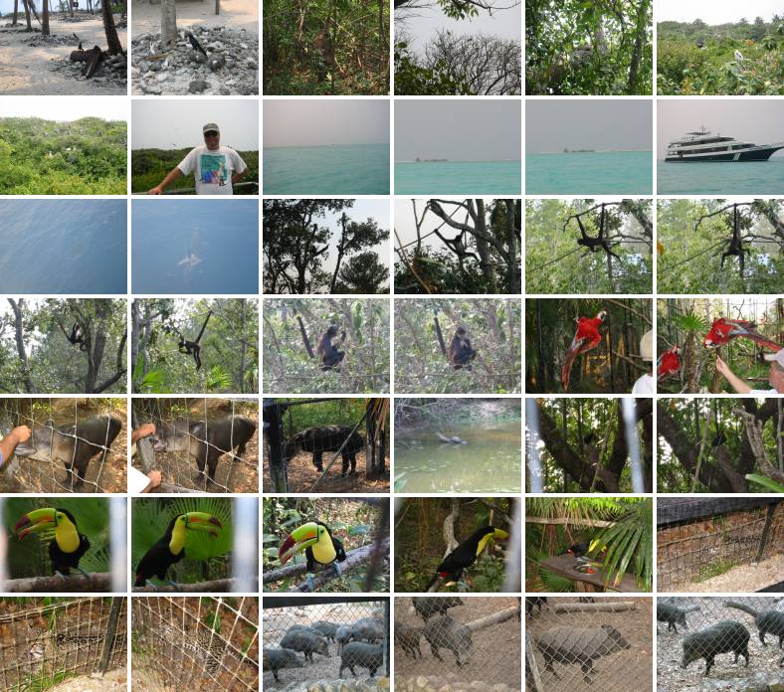Screen dimensions: 784x692
Task: Select black bird on rocks thumbnail
Action: pyautogui.click(x=195, y=48)
